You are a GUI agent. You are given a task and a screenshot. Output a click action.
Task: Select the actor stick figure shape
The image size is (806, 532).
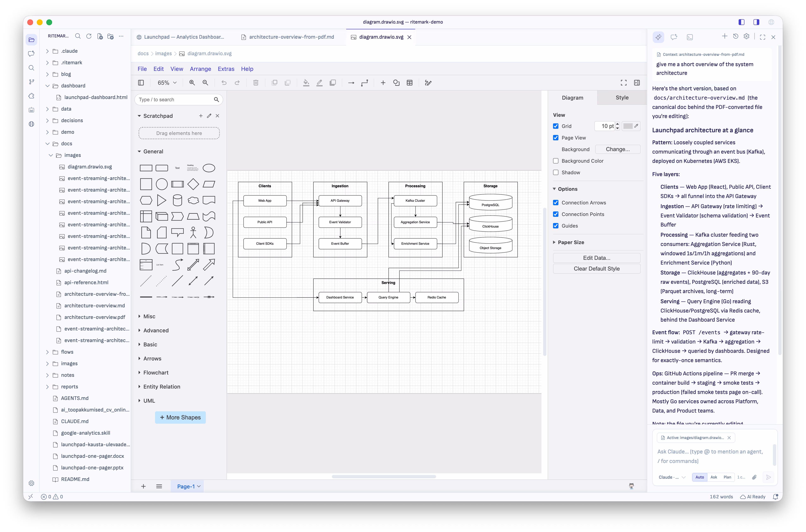(x=193, y=232)
